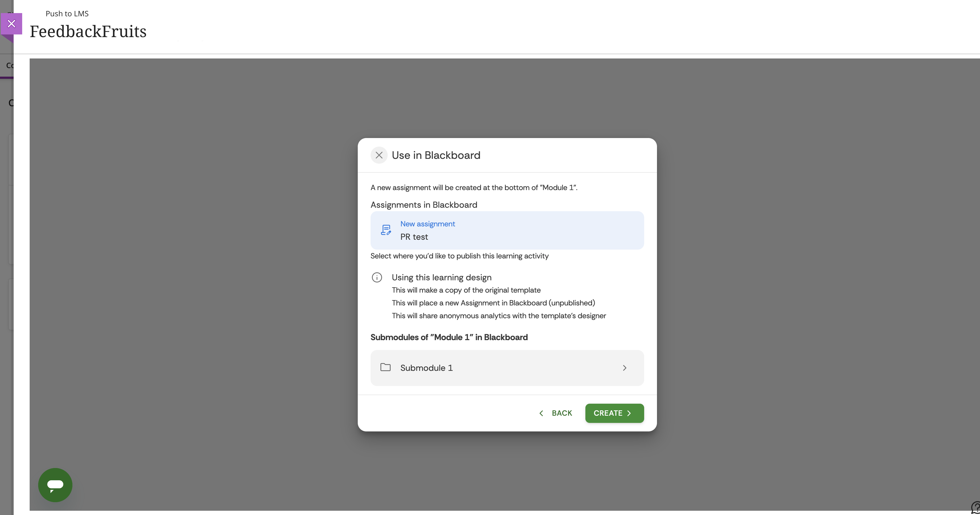The width and height of the screenshot is (980, 515).
Task: Close the Use in Blackboard dialog
Action: [x=379, y=155]
